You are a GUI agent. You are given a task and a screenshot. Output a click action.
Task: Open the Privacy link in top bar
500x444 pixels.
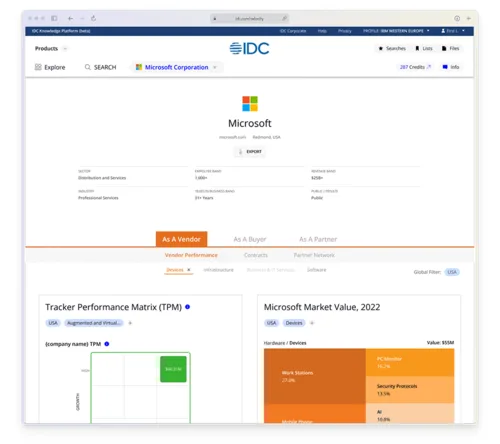345,31
